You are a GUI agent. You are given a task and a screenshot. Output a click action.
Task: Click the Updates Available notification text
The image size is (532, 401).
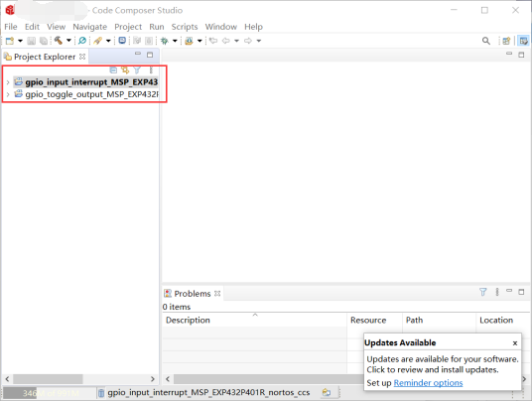coord(443,364)
